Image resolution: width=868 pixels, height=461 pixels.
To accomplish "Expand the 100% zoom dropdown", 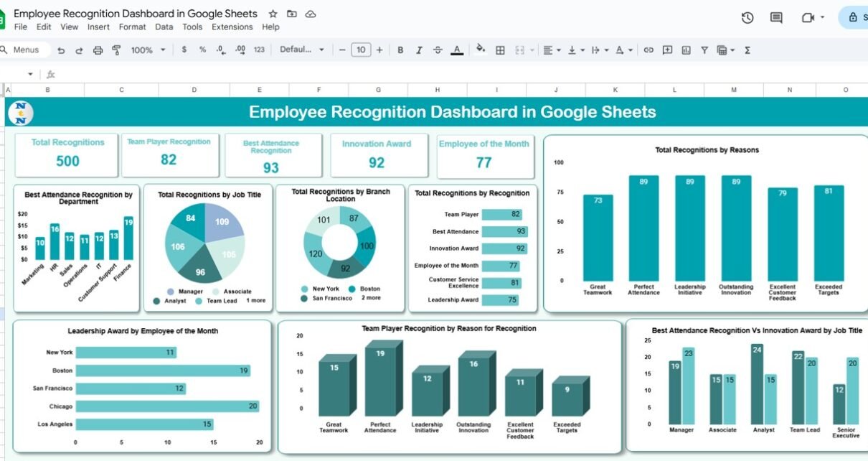I will point(148,50).
